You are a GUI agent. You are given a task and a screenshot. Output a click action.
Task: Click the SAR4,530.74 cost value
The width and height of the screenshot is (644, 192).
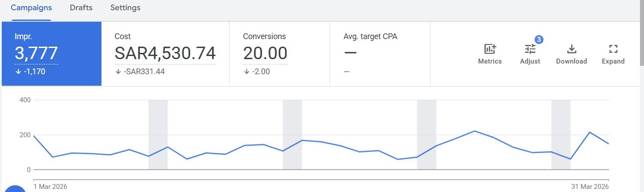[x=165, y=53]
